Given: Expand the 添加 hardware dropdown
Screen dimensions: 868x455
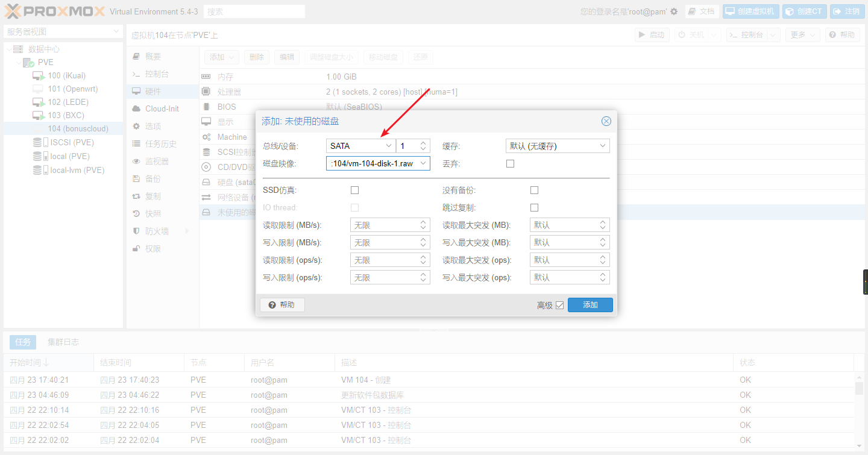Looking at the screenshot, I should point(222,57).
